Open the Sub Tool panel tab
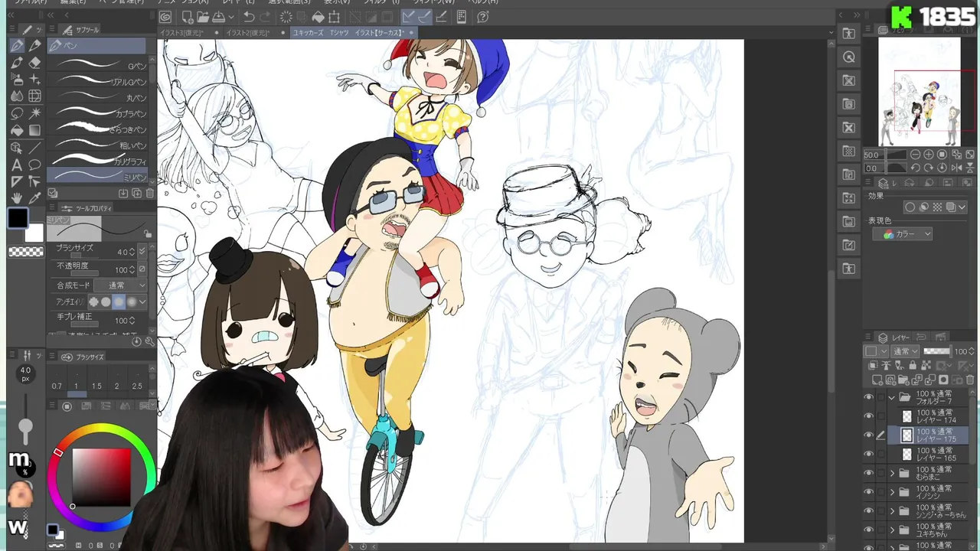Screen dimensions: 980x551 83,30
